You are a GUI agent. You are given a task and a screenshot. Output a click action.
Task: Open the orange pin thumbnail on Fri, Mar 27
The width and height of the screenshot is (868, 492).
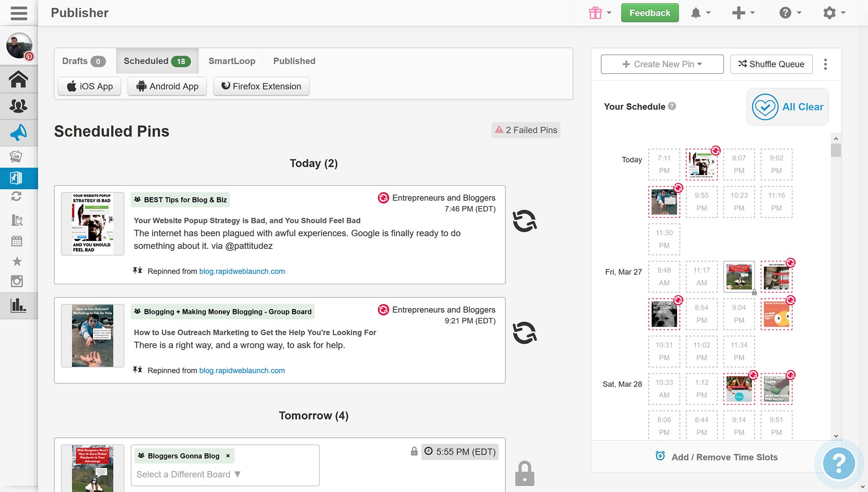[x=777, y=314]
